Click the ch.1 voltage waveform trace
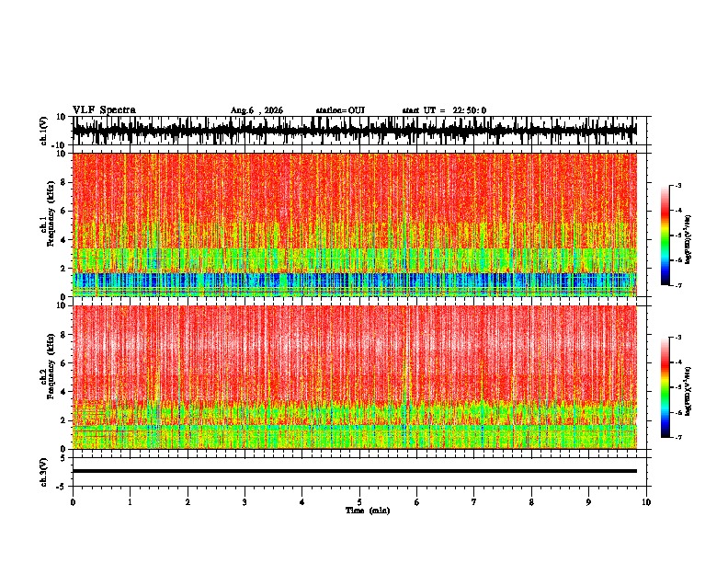 355,131
